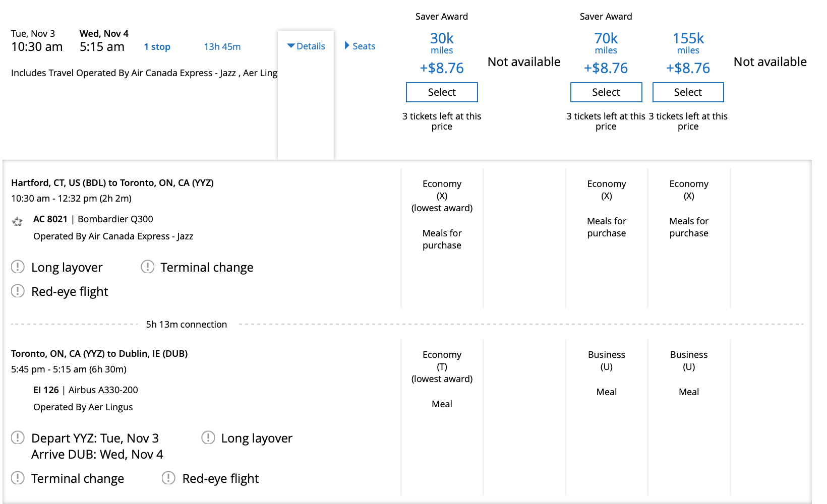Click the Long layover alert icon on Dublin segment
Screen dimensions: 827x504
[207, 438]
